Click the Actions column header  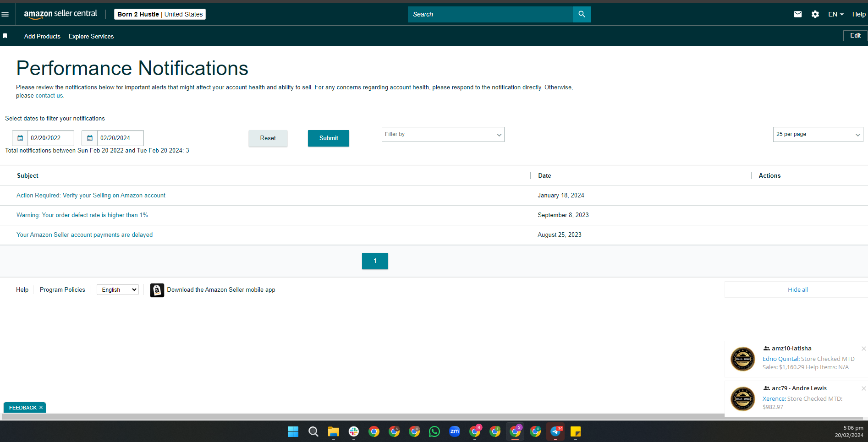tap(769, 176)
